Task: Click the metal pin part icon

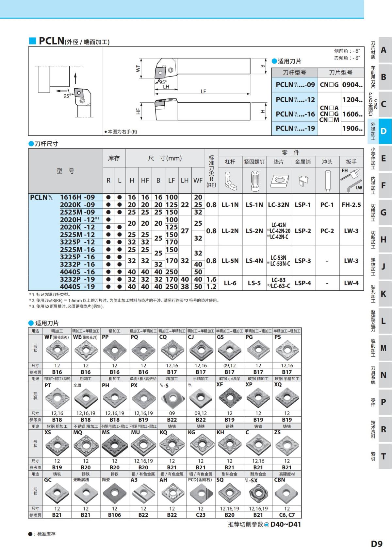Action: click(x=303, y=181)
